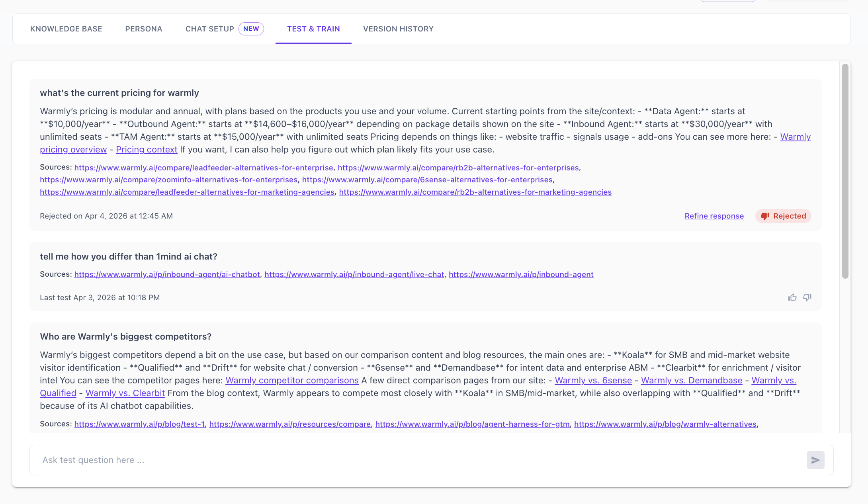Open the Persona tab

[x=143, y=29]
